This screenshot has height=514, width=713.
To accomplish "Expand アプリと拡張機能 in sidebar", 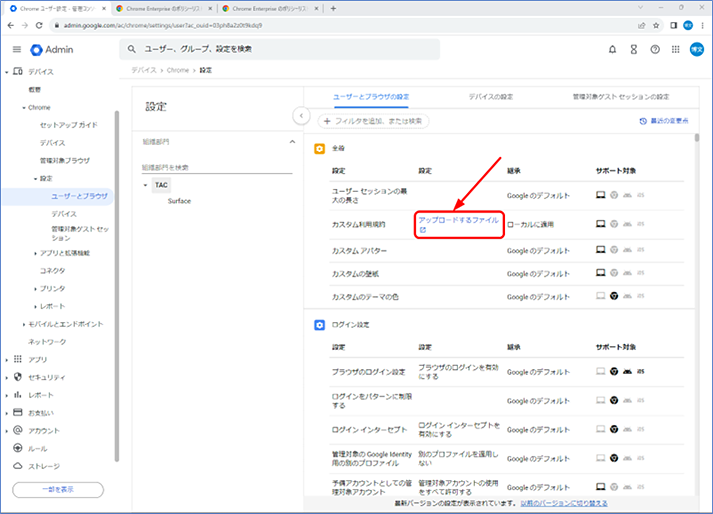I will click(35, 253).
